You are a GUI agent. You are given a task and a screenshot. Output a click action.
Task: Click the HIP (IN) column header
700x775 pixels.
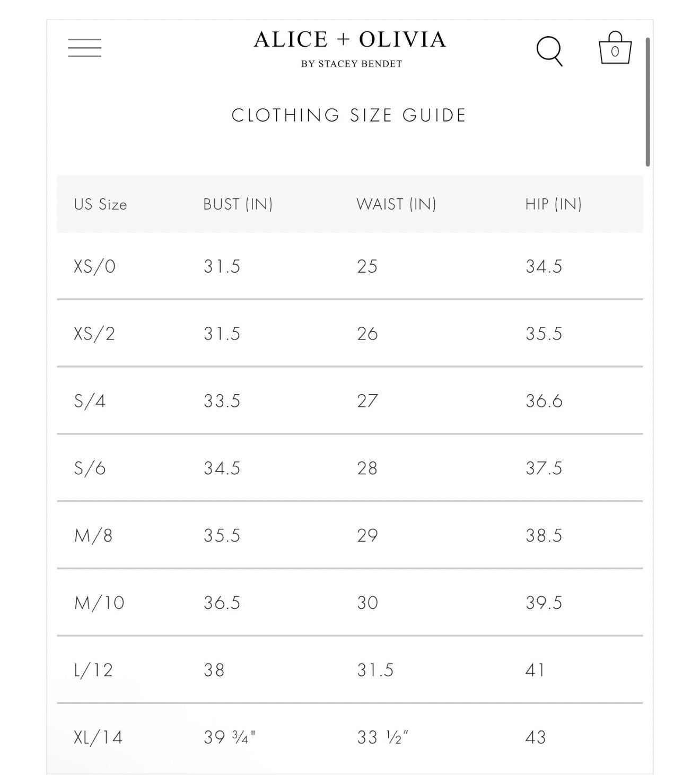click(553, 204)
